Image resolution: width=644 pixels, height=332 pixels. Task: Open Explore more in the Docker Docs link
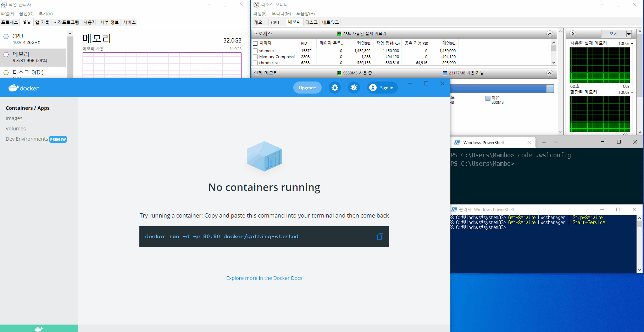264,278
